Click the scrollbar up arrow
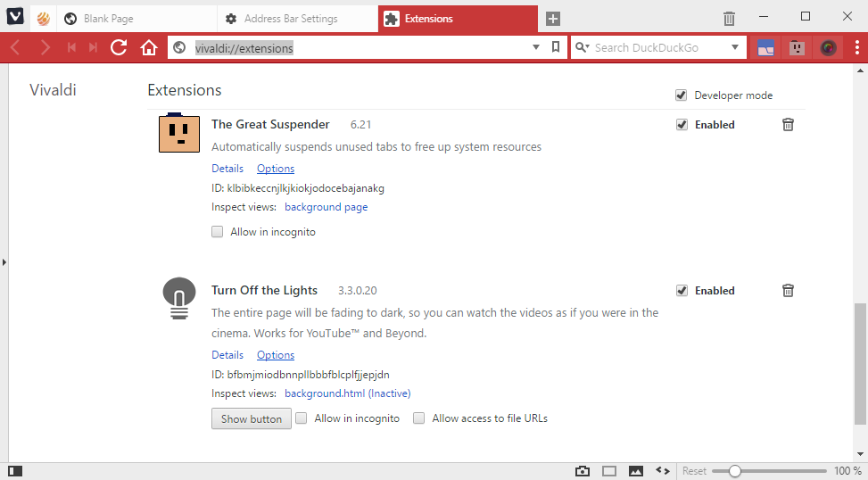The height and width of the screenshot is (480, 868). (x=860, y=70)
